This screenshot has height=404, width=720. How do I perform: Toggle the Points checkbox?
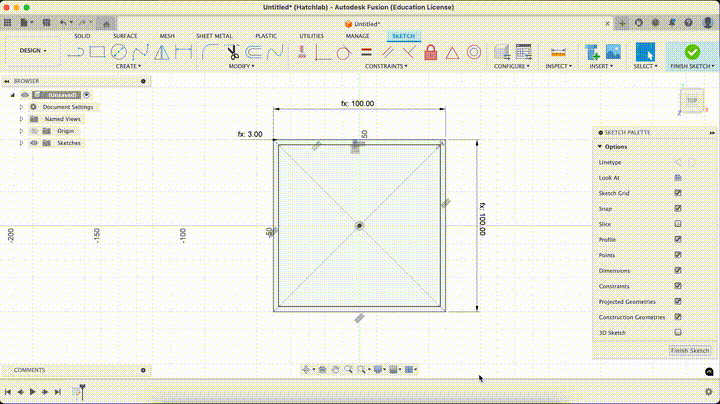pos(678,255)
